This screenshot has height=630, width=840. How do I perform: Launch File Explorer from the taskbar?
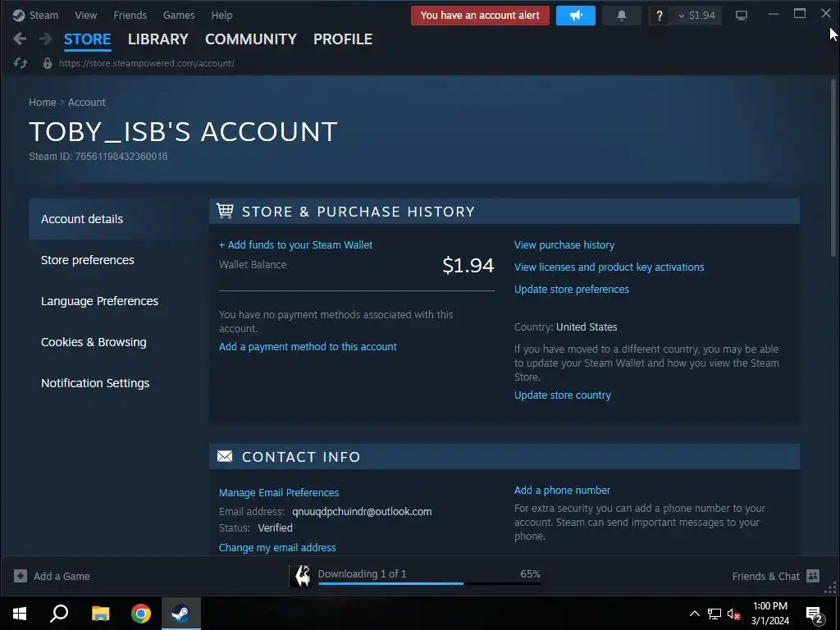(100, 614)
